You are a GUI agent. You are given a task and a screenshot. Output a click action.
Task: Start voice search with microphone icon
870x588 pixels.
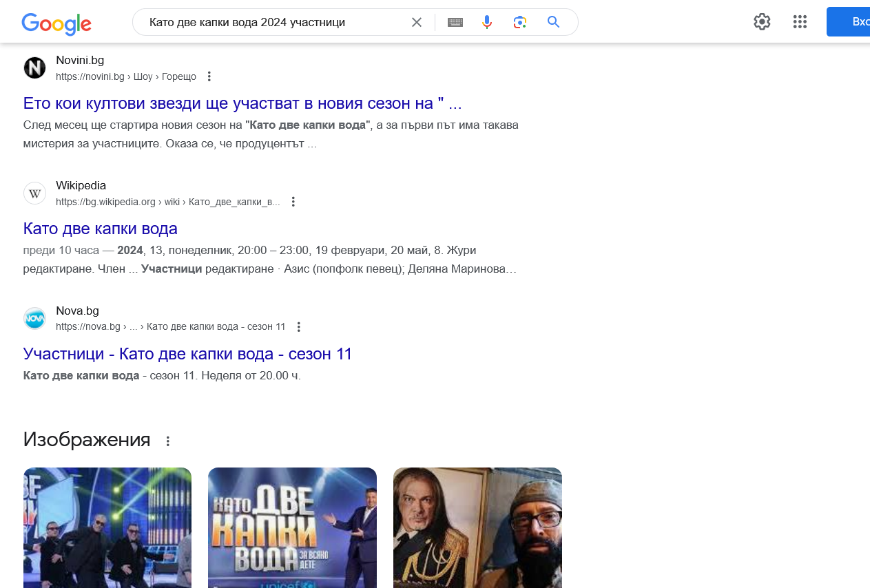tap(487, 22)
